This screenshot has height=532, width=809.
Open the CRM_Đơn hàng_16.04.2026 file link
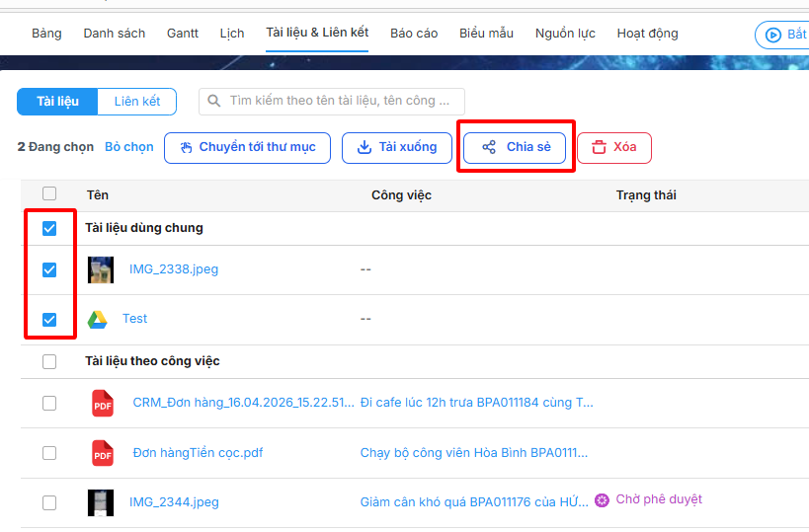(244, 403)
